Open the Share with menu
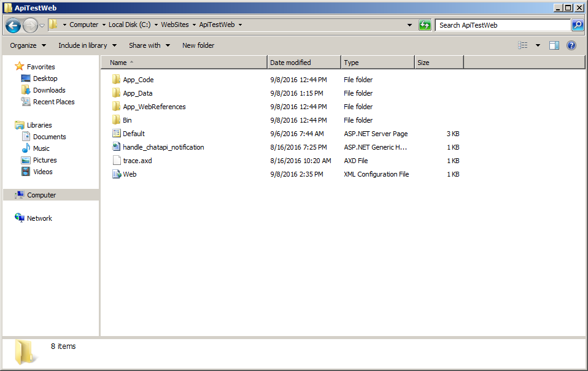The width and height of the screenshot is (588, 371). tap(150, 45)
